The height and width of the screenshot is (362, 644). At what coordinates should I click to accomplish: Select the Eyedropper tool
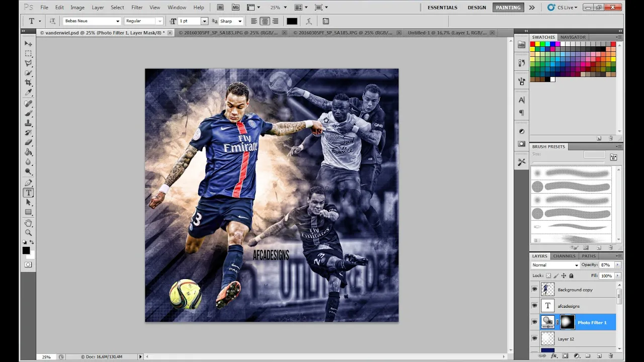[x=28, y=93]
